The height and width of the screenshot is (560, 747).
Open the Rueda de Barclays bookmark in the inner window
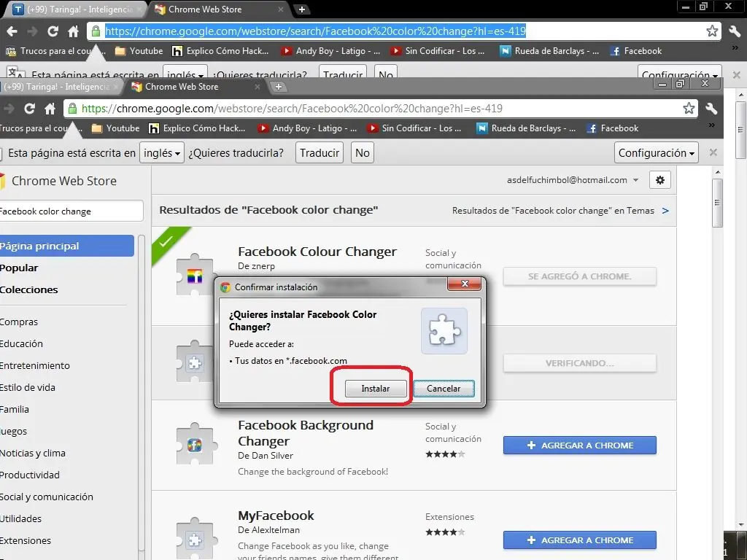coord(527,128)
